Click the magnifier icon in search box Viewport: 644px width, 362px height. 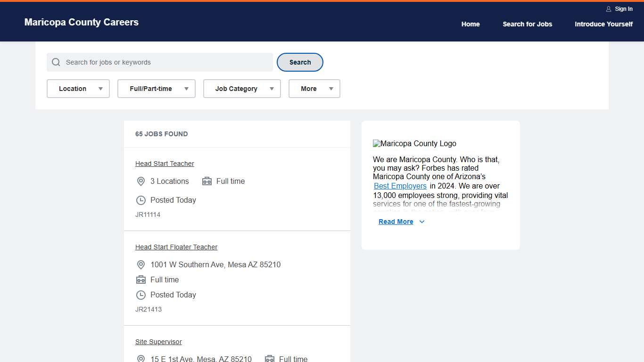(56, 62)
